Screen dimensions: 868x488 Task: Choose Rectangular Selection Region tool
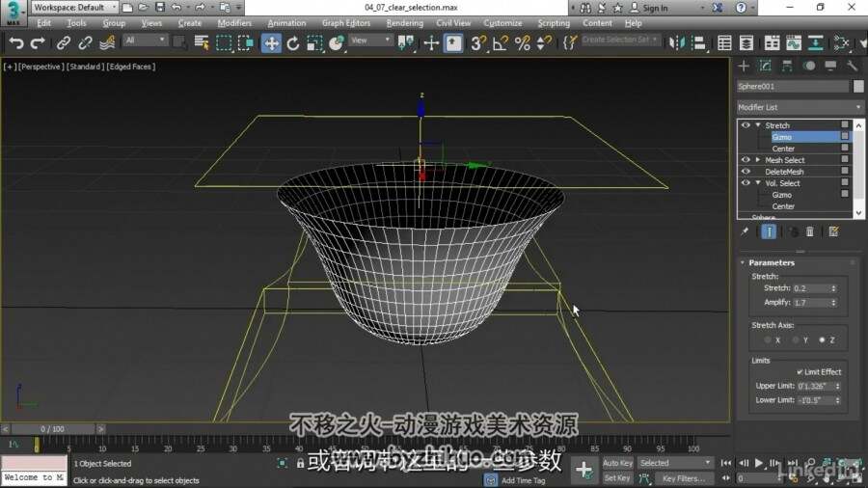tap(224, 43)
